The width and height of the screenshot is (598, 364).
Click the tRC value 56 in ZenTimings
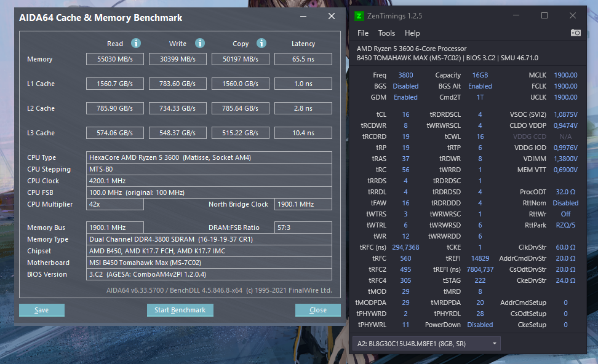(x=405, y=170)
